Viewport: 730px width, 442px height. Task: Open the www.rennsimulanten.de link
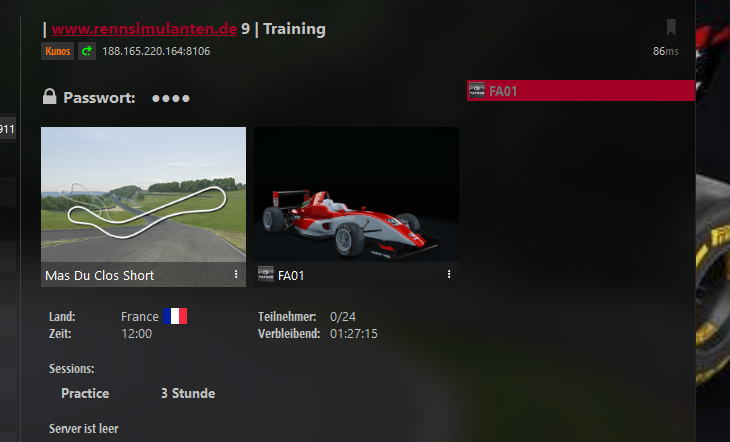[x=144, y=29]
